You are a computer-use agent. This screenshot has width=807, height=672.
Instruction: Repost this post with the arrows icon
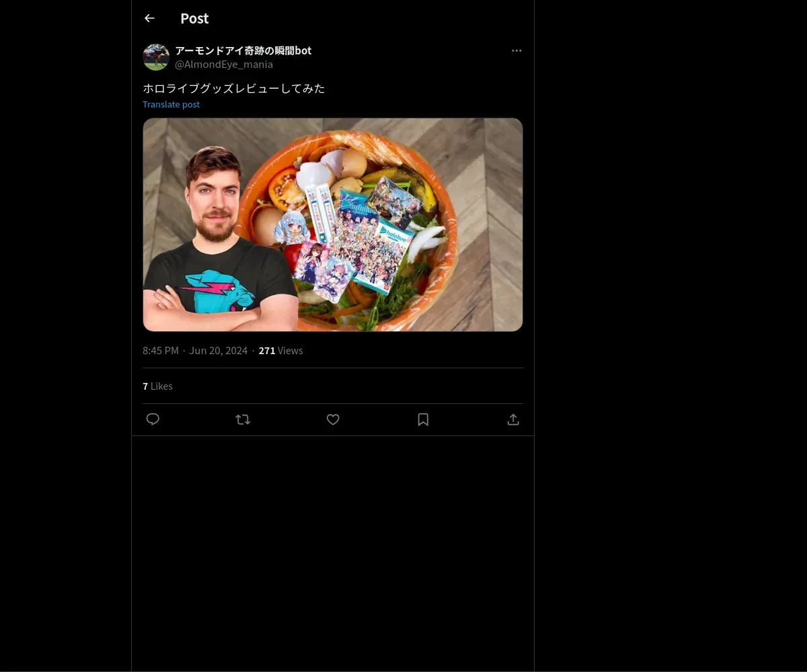[x=243, y=419]
